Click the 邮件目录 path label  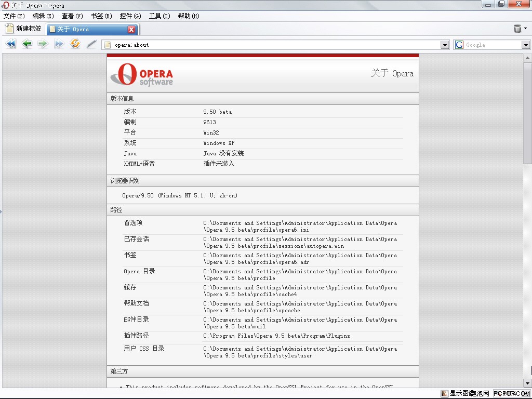pos(137,320)
